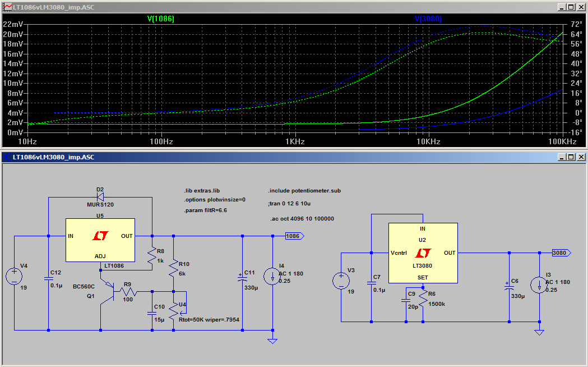Click the MURS120 diode value label
588x367 pixels.
(x=100, y=204)
